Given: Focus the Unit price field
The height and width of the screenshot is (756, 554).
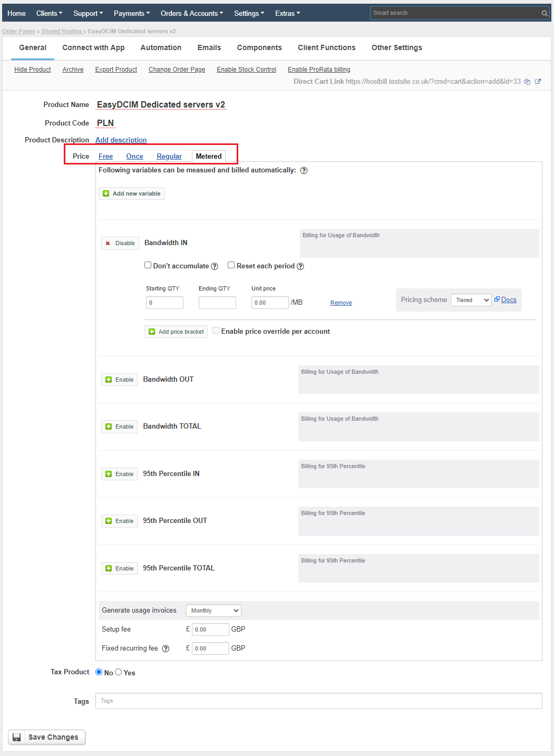Looking at the screenshot, I should tap(270, 303).
